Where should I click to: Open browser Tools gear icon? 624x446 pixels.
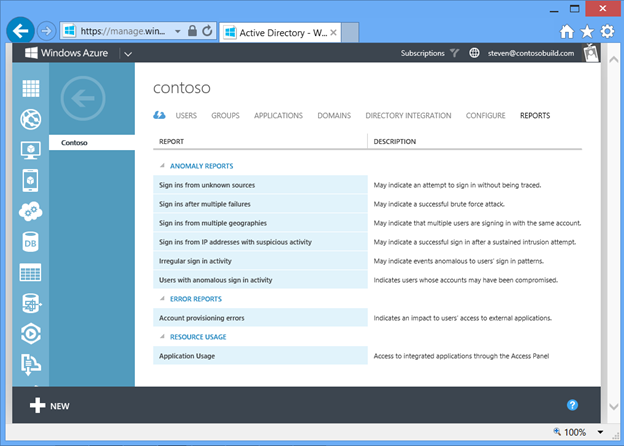click(x=607, y=31)
